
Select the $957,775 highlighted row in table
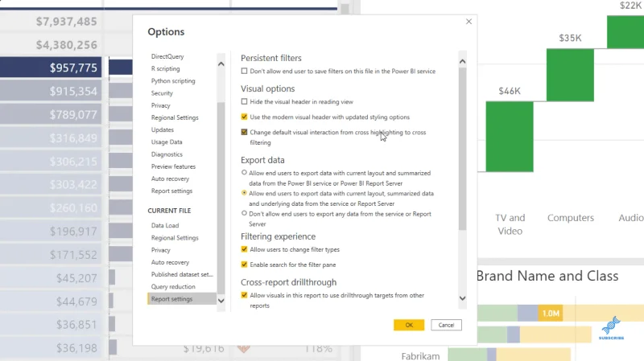[x=51, y=68]
